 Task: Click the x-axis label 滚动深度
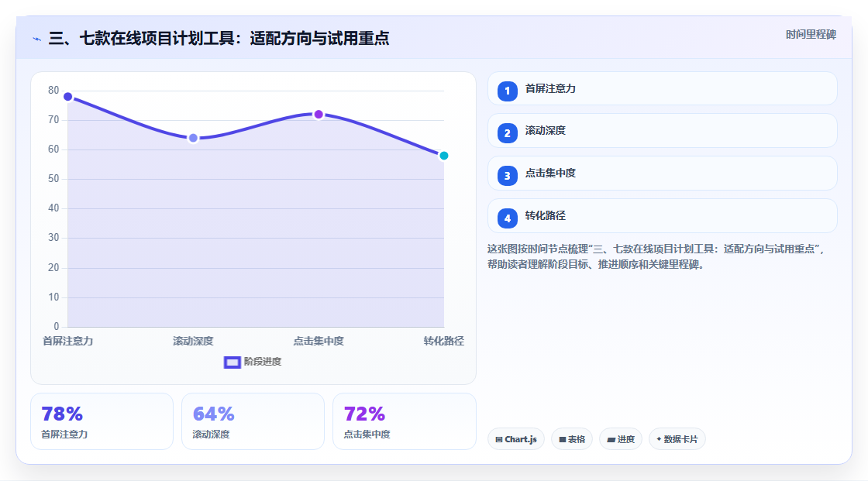click(193, 341)
